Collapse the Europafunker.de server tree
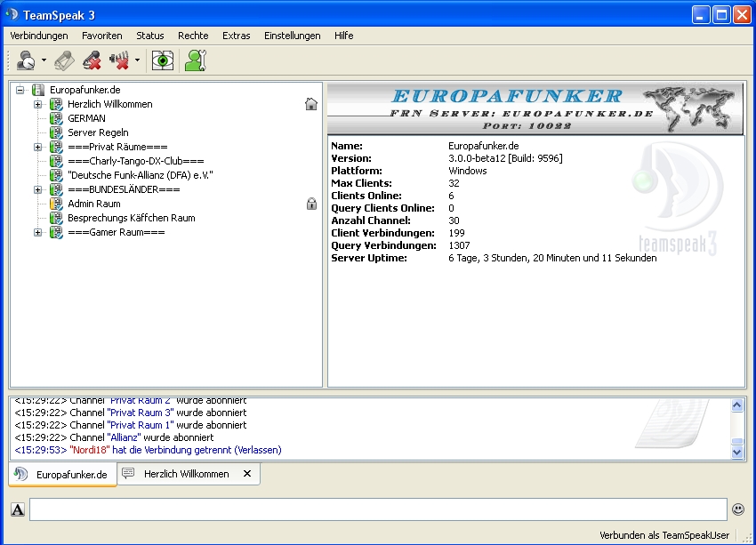Screen dimensions: 756x545 pos(20,90)
